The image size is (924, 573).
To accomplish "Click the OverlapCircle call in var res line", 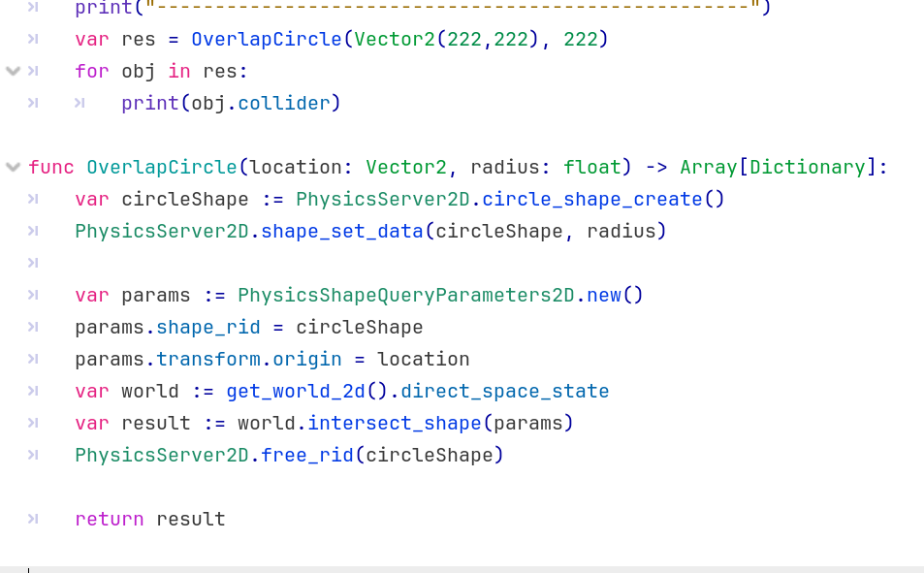I will point(267,40).
